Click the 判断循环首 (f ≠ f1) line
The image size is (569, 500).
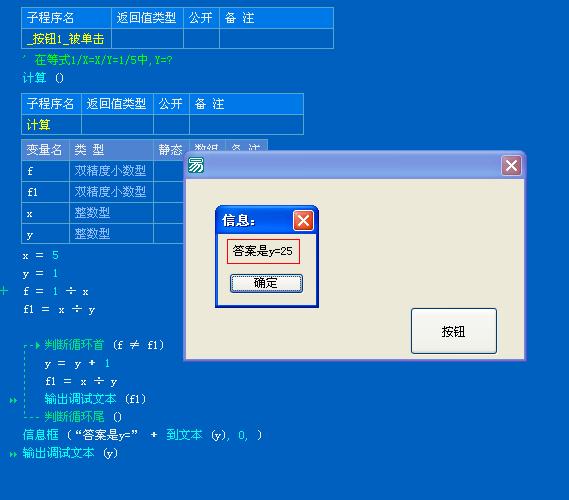105,345
